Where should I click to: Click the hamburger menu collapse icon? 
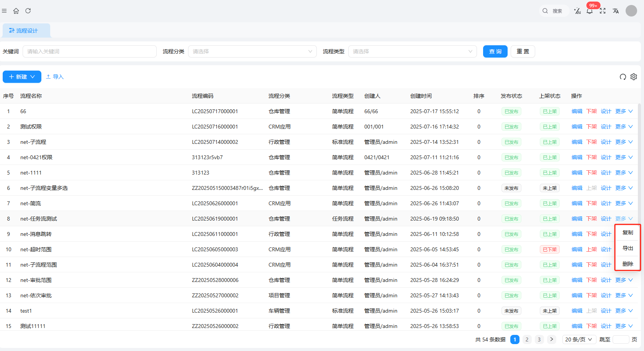4,11
